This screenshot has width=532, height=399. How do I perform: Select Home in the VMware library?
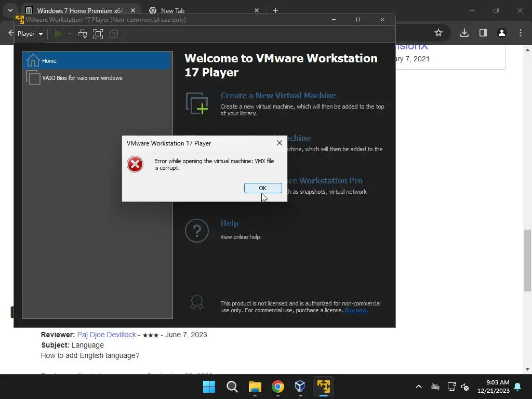pos(97,61)
